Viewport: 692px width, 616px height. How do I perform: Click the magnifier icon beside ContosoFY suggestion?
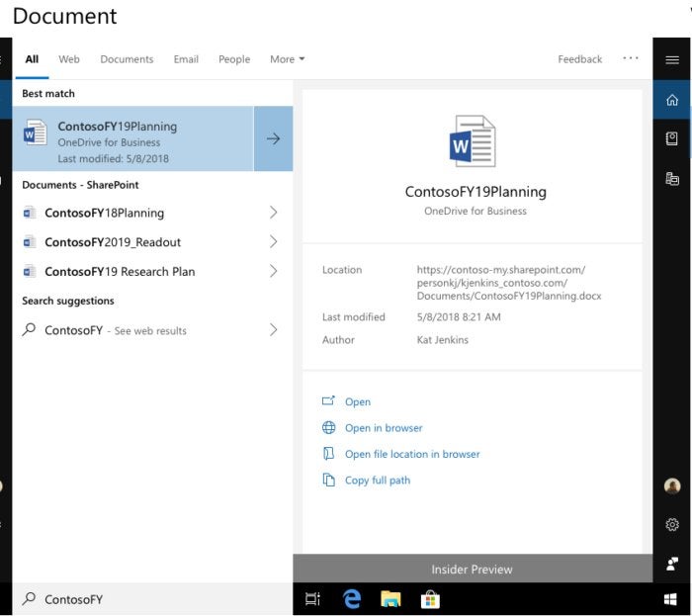[29, 329]
